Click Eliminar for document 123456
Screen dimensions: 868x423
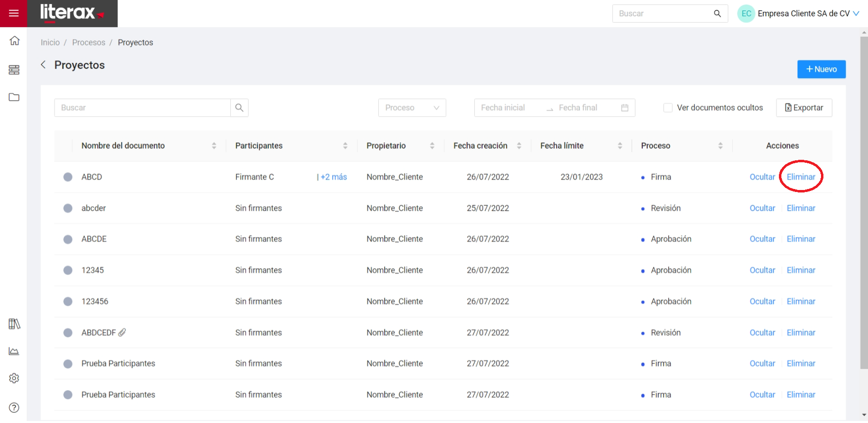(801, 301)
